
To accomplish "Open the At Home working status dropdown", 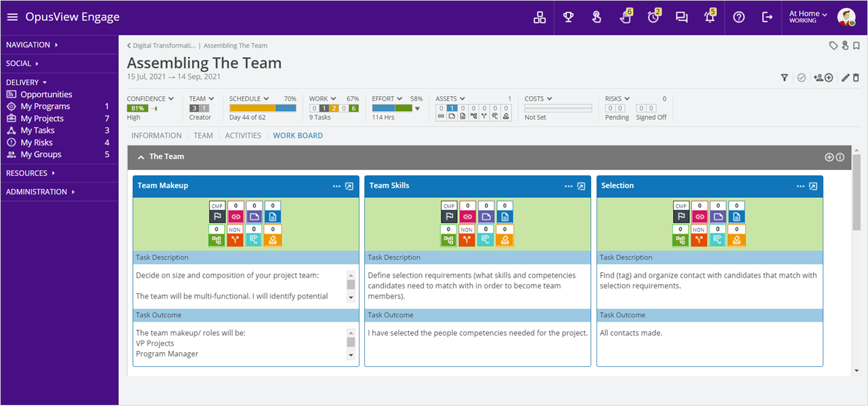I will (x=808, y=16).
